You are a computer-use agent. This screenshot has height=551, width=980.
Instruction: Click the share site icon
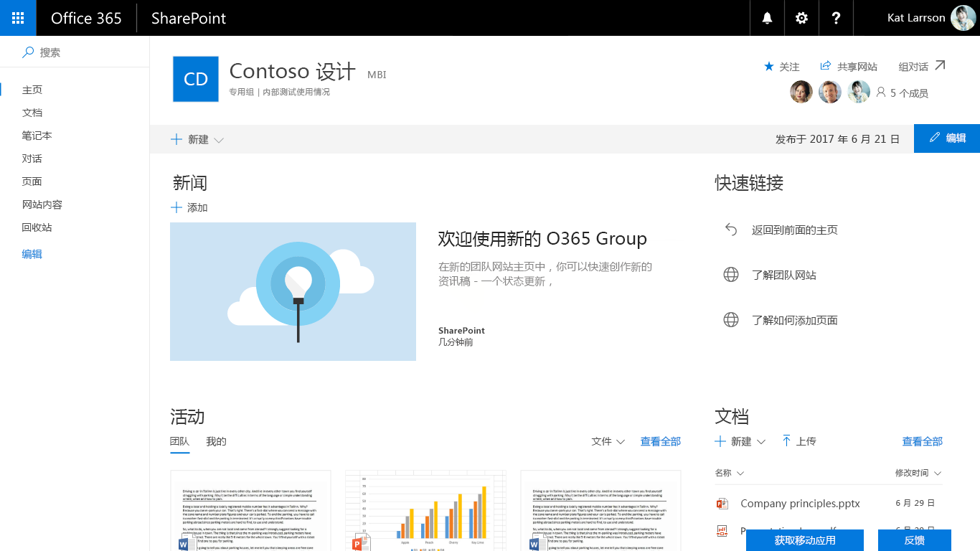point(825,66)
